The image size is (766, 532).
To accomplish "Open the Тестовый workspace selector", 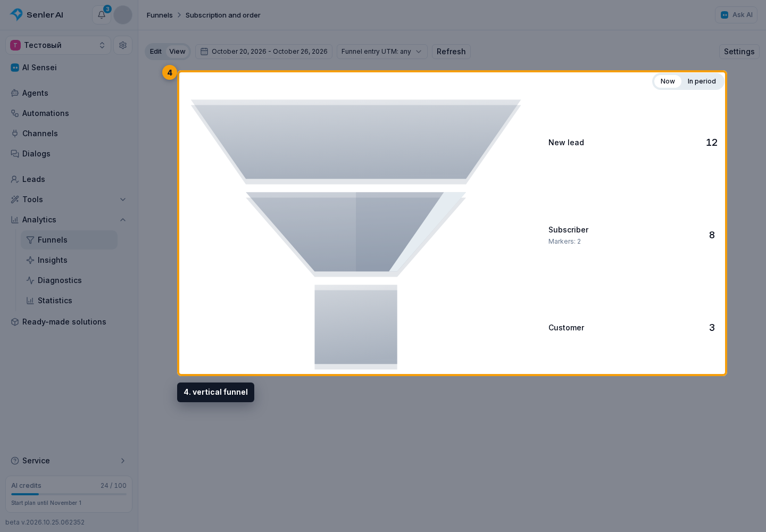I will (59, 45).
